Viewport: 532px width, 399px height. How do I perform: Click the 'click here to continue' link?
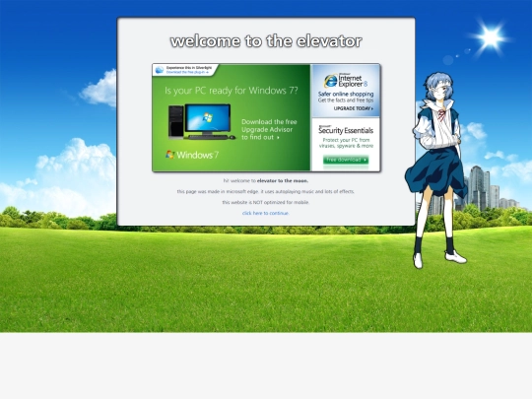(265, 213)
